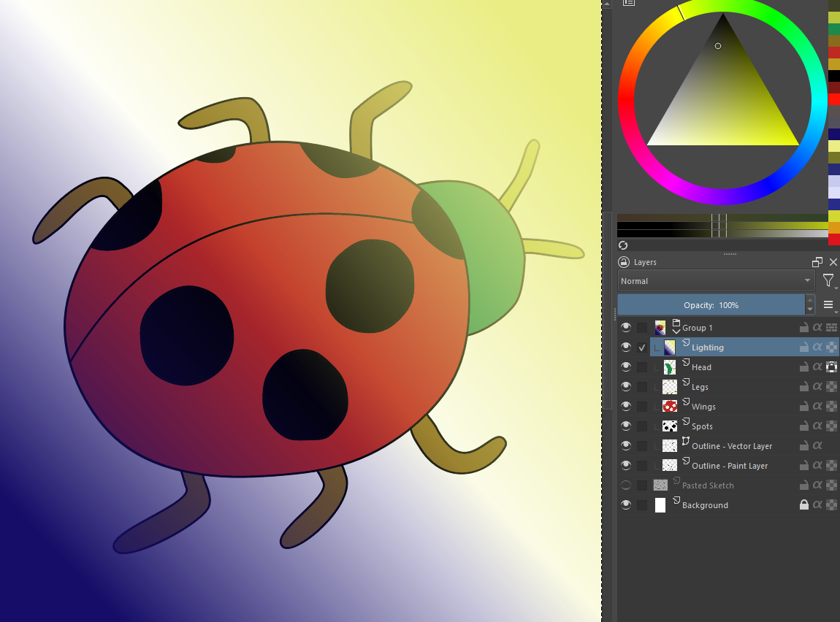The height and width of the screenshot is (622, 840).
Task: Unlock the Background layer padlock
Action: click(803, 505)
